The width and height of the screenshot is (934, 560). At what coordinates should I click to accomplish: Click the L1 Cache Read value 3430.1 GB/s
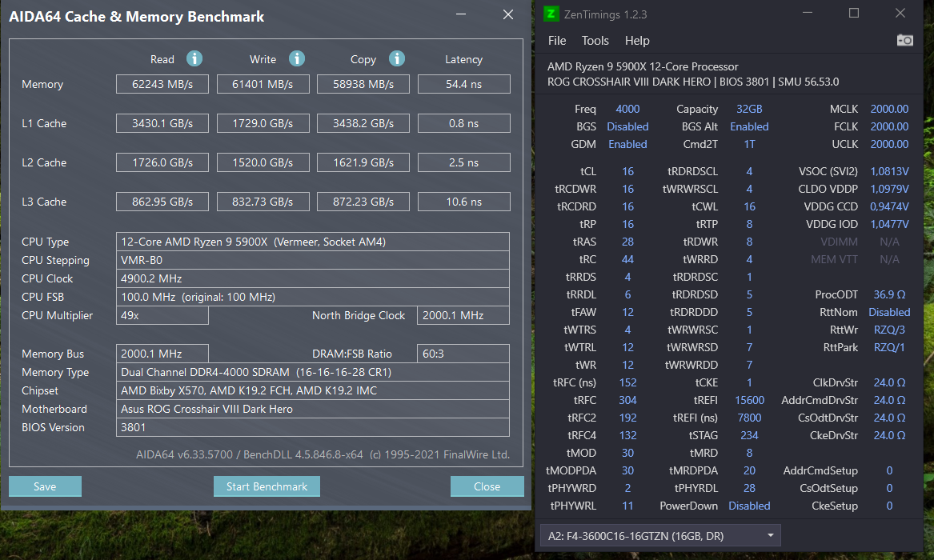[x=162, y=123]
